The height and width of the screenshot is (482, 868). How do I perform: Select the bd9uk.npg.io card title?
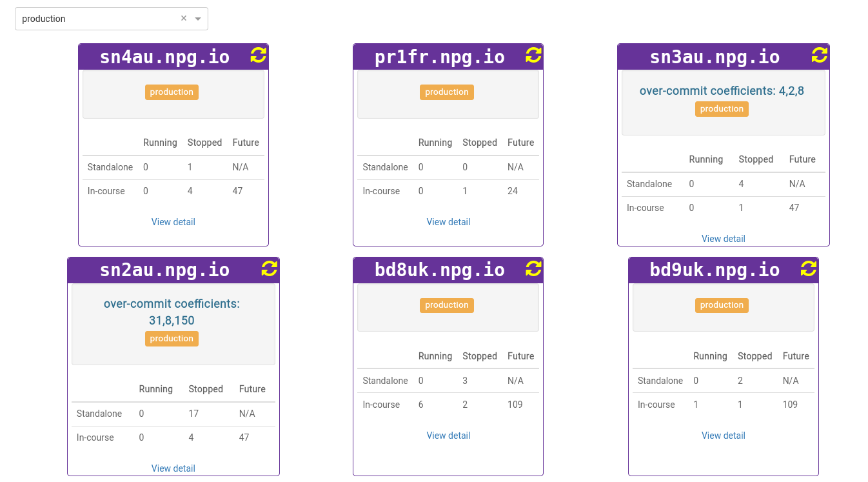(715, 270)
